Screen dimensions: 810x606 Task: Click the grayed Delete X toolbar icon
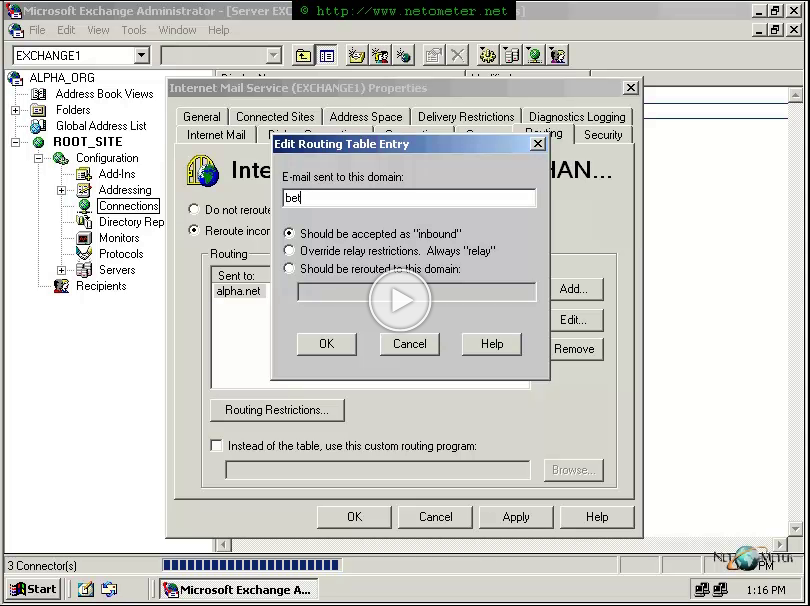[x=457, y=55]
